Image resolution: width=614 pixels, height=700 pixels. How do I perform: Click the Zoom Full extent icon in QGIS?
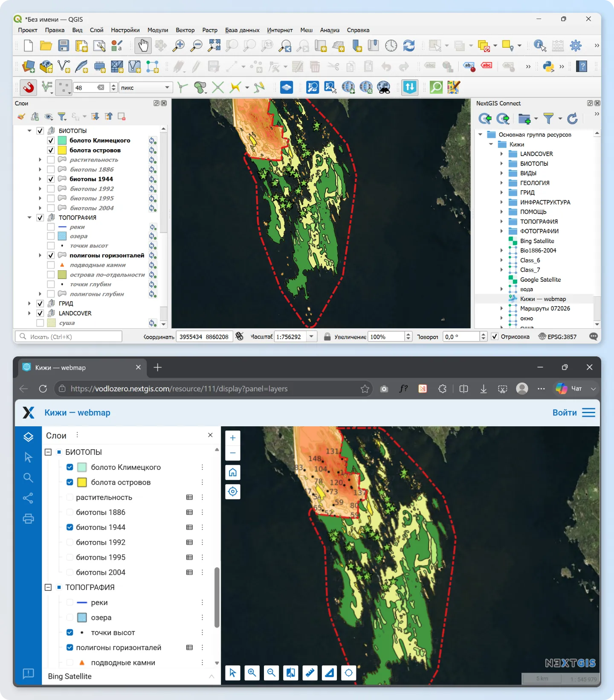click(x=214, y=46)
